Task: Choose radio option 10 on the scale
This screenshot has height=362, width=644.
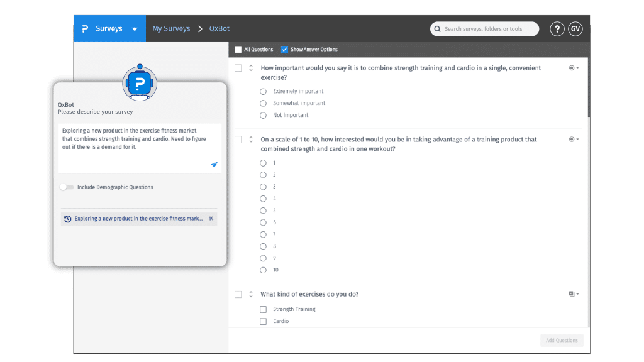Action: (x=264, y=270)
